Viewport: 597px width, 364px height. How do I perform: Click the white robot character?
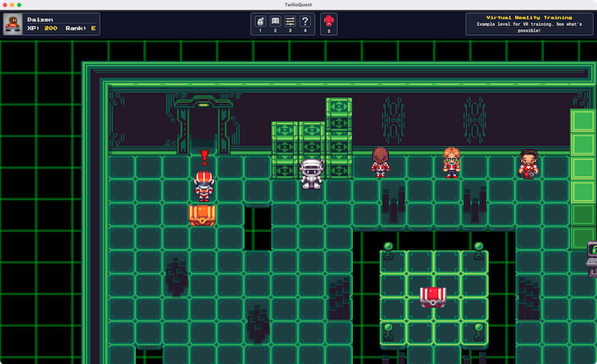click(310, 173)
